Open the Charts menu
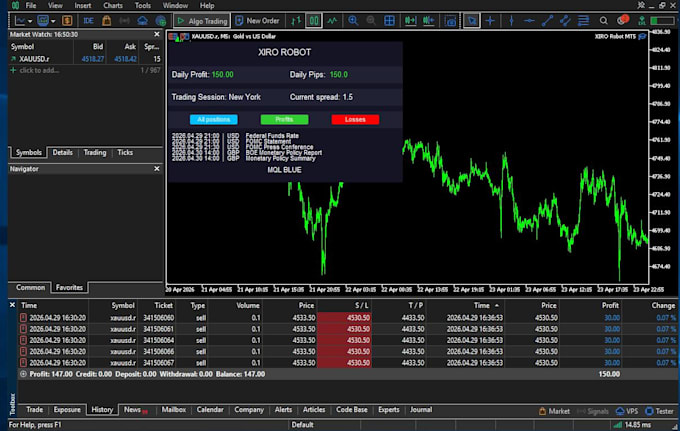Image resolution: width=680 pixels, height=431 pixels. point(113,6)
